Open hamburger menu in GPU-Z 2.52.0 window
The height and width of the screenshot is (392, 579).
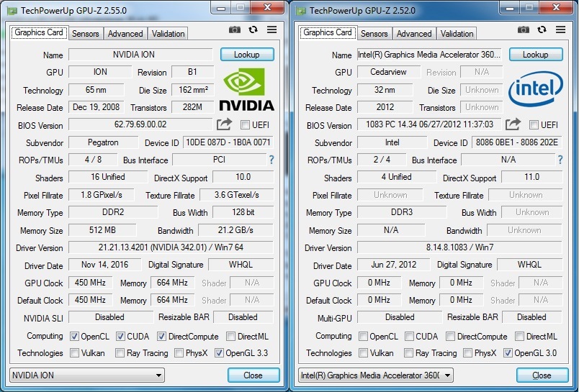(560, 29)
